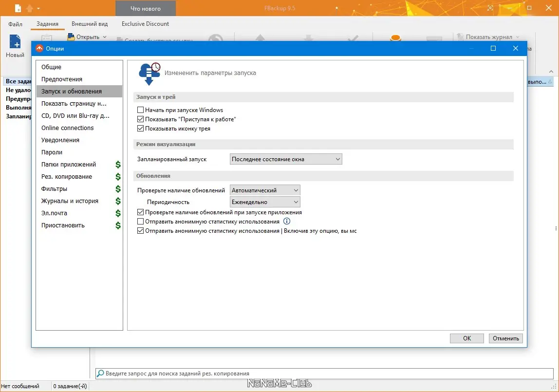Click the Отменить button
Screen dimensions: 559x392
coord(505,338)
